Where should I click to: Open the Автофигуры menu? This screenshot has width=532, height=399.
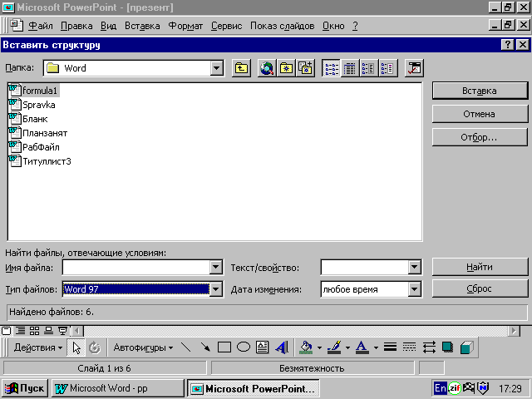143,347
